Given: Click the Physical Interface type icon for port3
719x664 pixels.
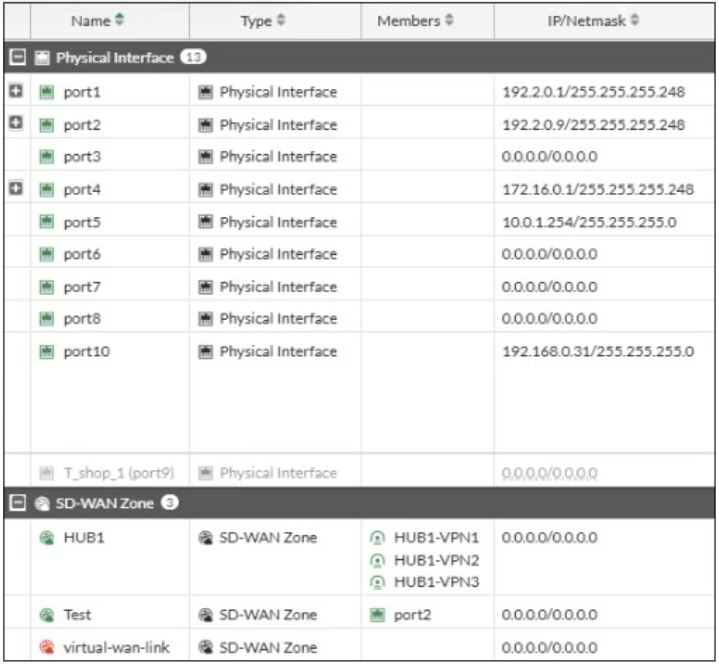Looking at the screenshot, I should pyautogui.click(x=206, y=157).
